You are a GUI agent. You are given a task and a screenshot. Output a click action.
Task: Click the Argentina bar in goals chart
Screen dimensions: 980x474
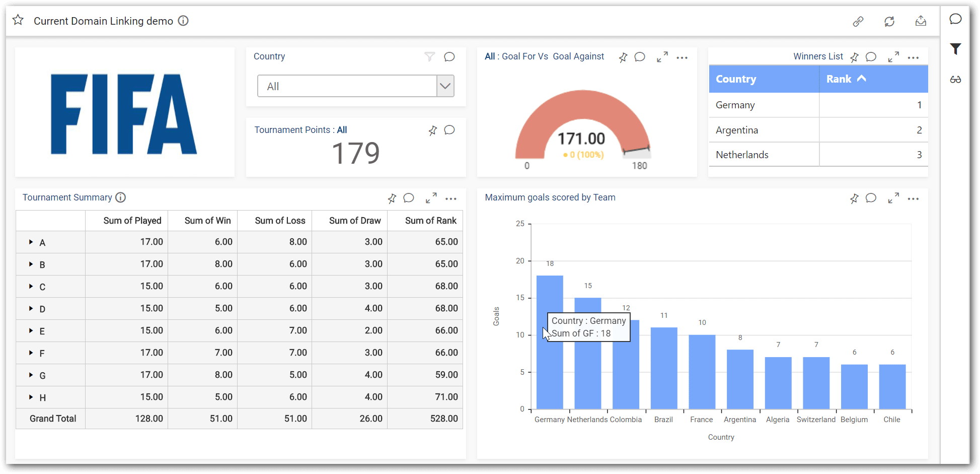pyautogui.click(x=740, y=379)
